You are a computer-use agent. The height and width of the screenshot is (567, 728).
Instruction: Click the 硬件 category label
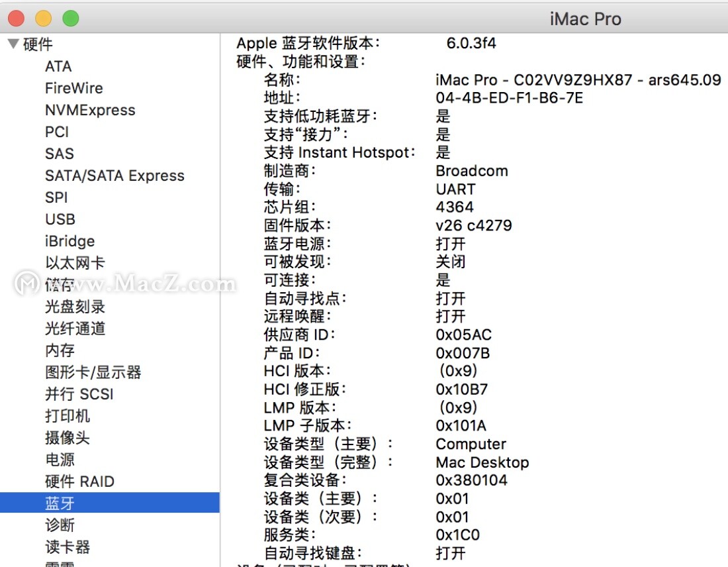pos(38,44)
